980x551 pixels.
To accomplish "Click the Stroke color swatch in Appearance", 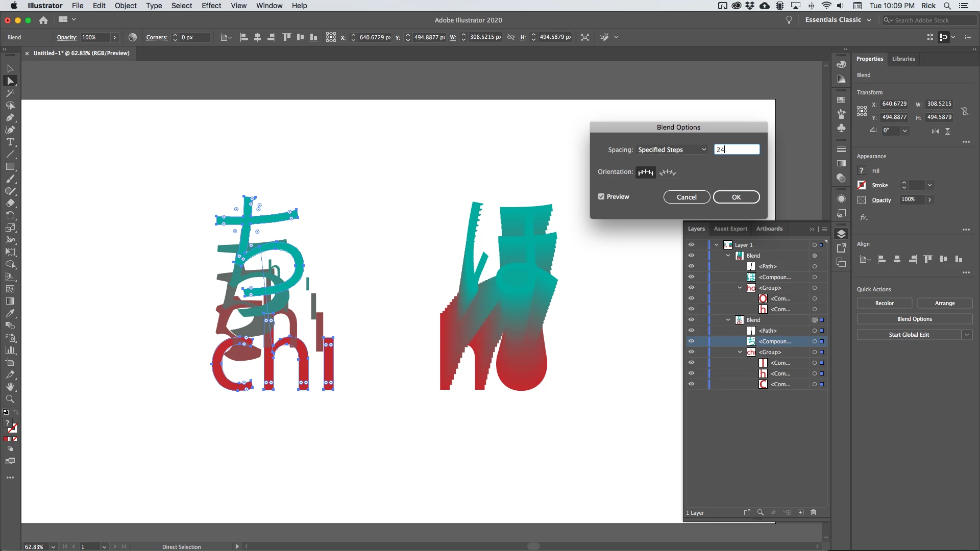I will coord(862,185).
